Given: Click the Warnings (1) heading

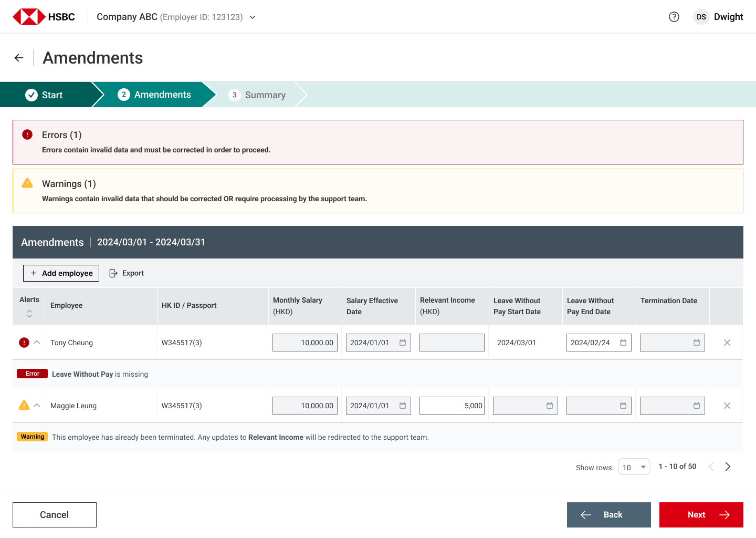Looking at the screenshot, I should point(69,184).
